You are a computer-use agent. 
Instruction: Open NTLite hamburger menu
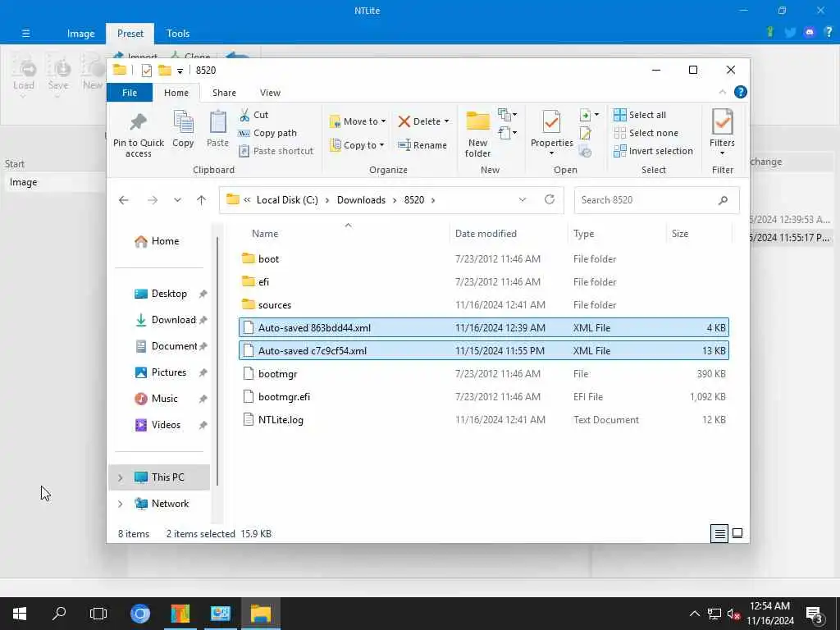tap(25, 34)
